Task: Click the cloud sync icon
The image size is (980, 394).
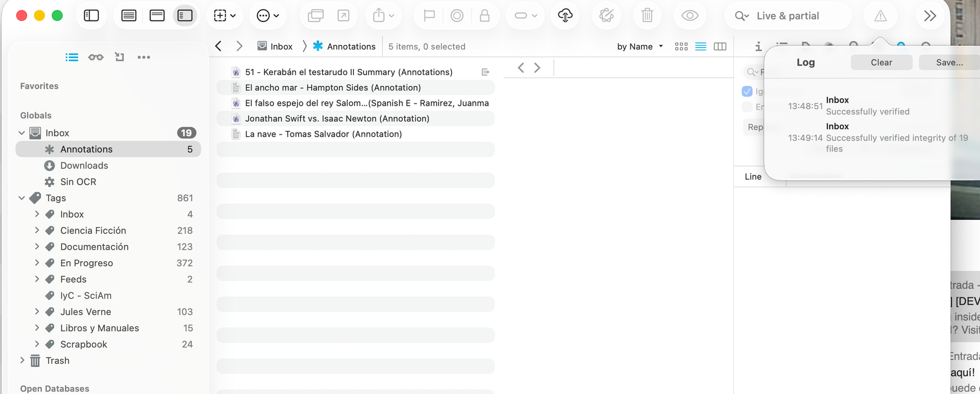Action: tap(565, 16)
